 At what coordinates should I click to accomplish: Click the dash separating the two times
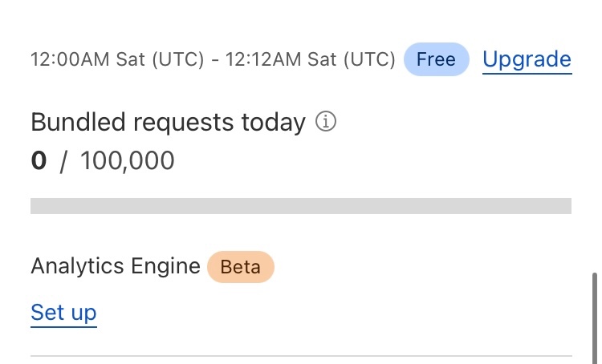coord(214,60)
